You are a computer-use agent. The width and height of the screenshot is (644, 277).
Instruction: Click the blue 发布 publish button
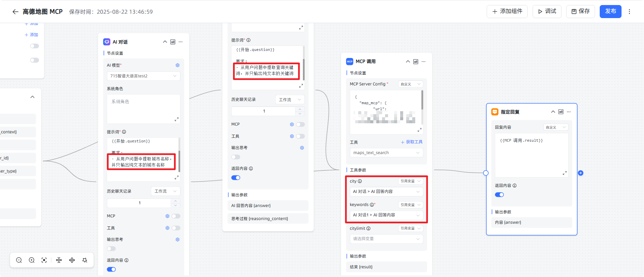(610, 11)
